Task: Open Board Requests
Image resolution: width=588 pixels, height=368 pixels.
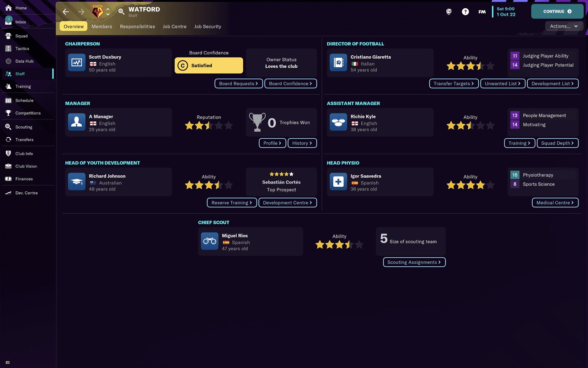Action: [x=239, y=83]
